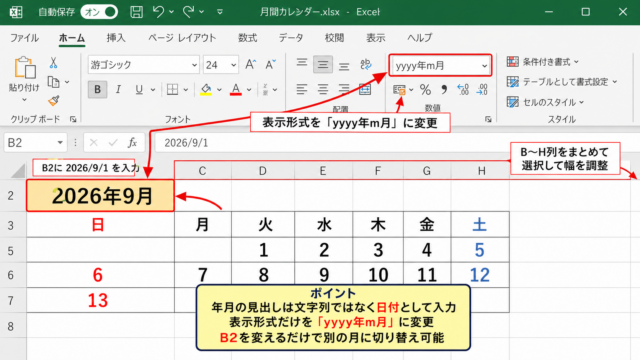The width and height of the screenshot is (640, 360).
Task: Select column D header
Action: coord(263,171)
